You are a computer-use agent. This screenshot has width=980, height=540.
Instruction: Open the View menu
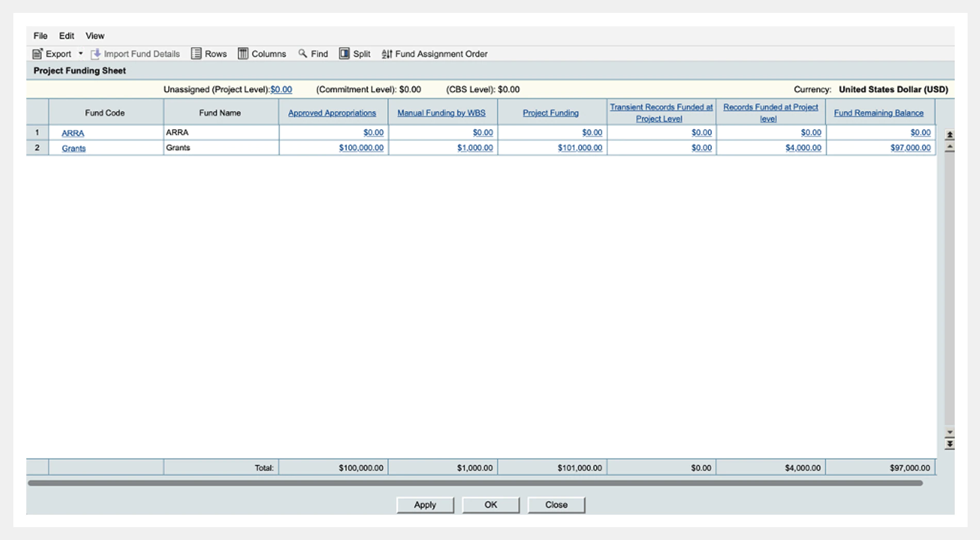point(95,36)
